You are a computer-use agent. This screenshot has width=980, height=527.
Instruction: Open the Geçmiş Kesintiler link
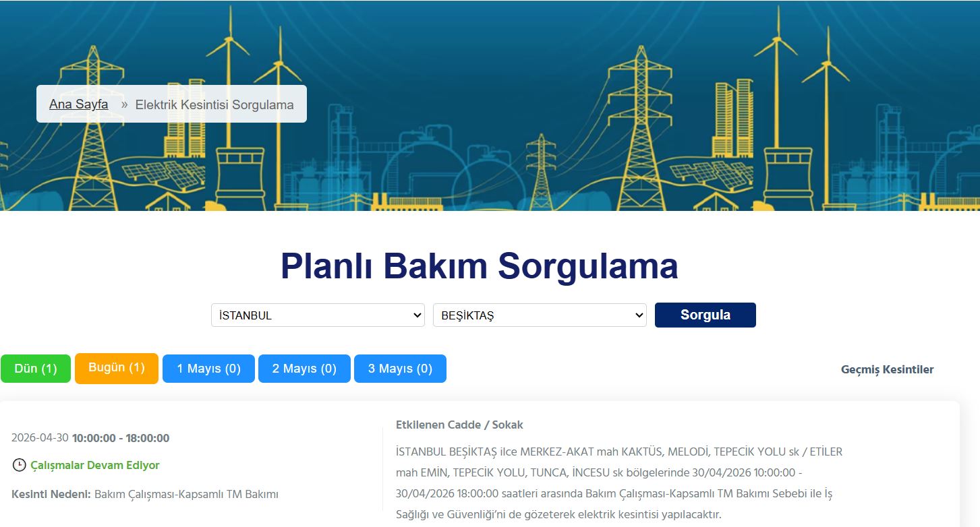coord(887,369)
